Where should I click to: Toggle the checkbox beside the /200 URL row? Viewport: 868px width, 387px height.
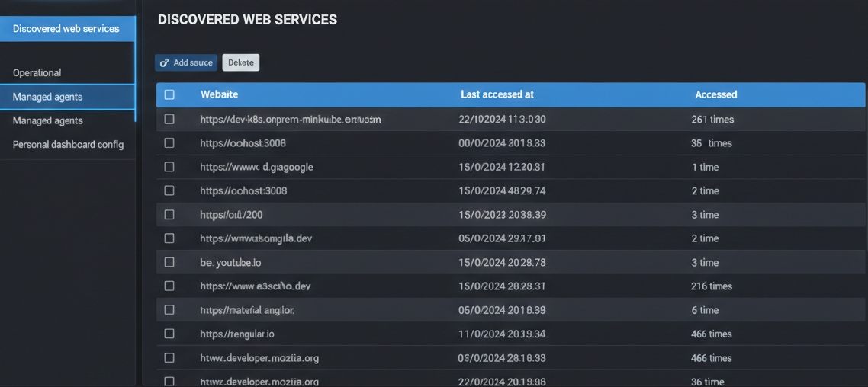pyautogui.click(x=169, y=215)
